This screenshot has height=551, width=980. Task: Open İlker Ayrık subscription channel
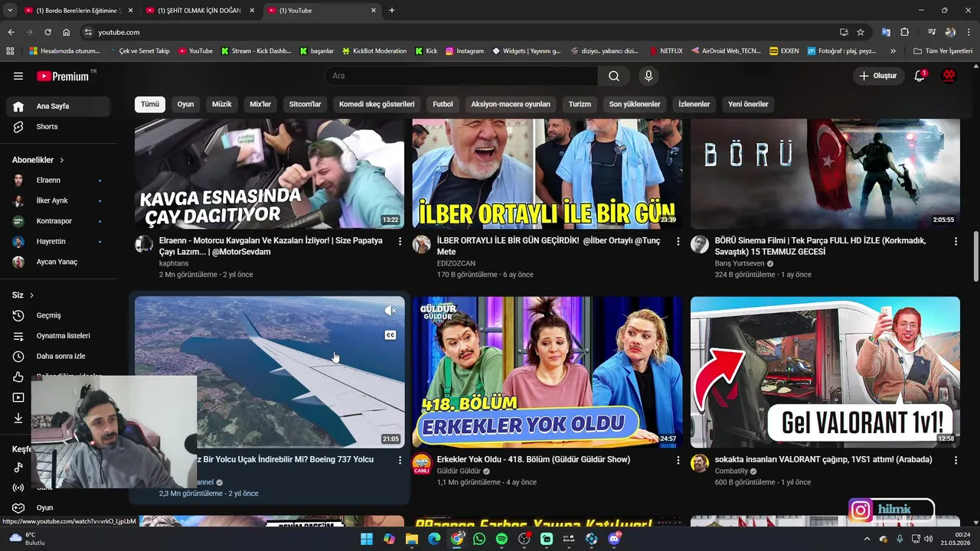[58, 201]
